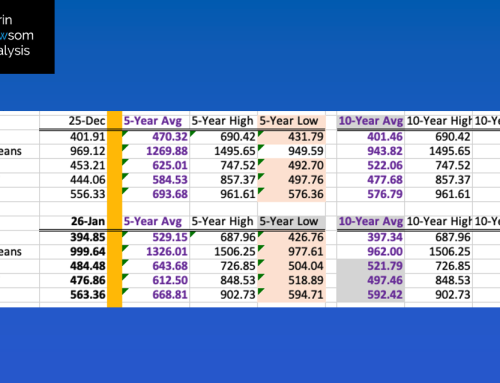Select the purple 1326.01 average cell
The image size is (500, 383).
[x=156, y=252]
